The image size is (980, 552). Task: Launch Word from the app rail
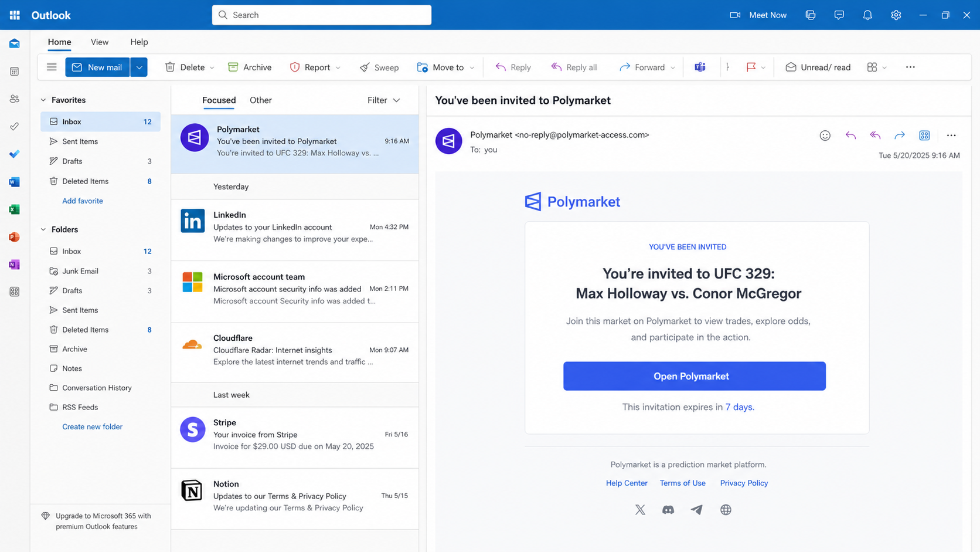[x=15, y=182]
